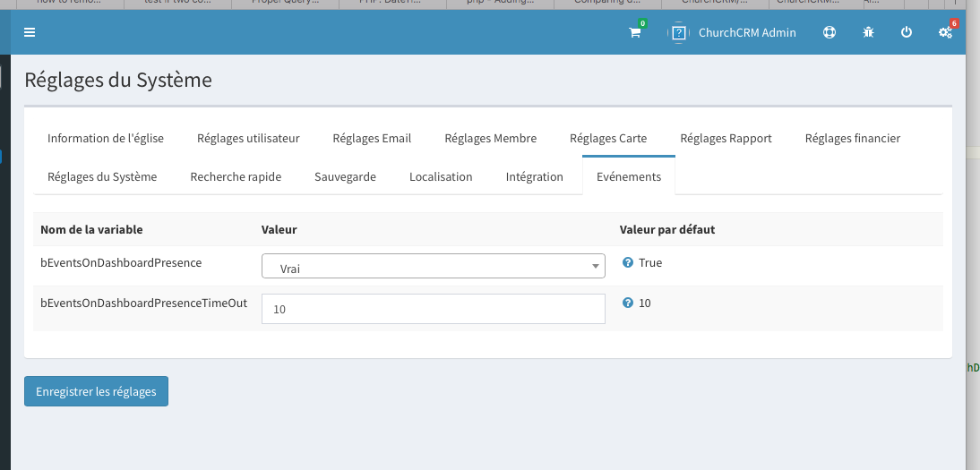
Task: Select the bEventsOnDashboardPresence variable name
Action: [121, 263]
